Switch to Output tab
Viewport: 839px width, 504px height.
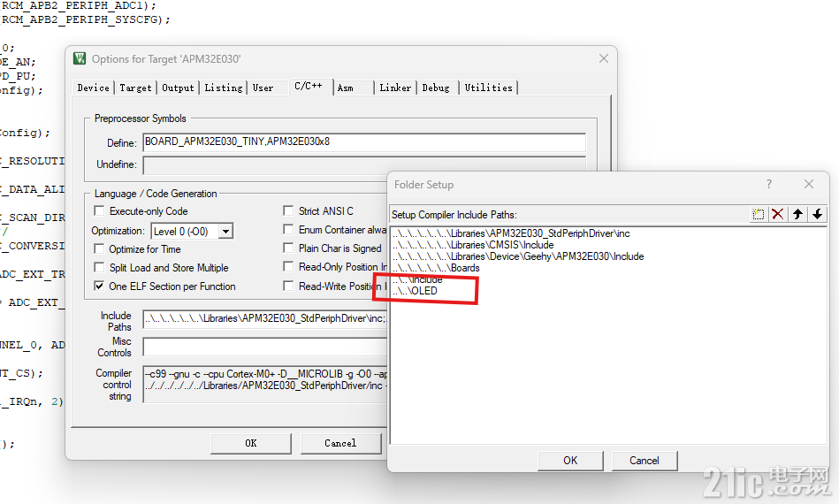tap(178, 88)
